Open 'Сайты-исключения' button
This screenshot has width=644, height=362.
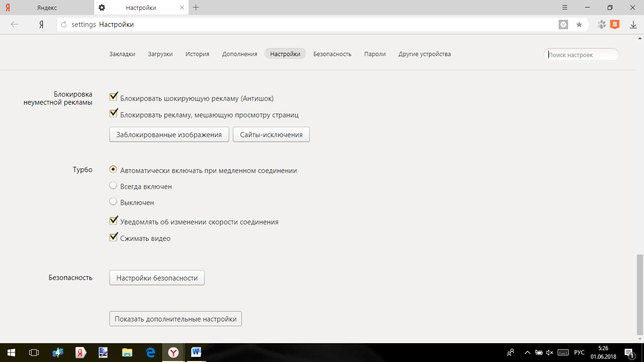[271, 135]
